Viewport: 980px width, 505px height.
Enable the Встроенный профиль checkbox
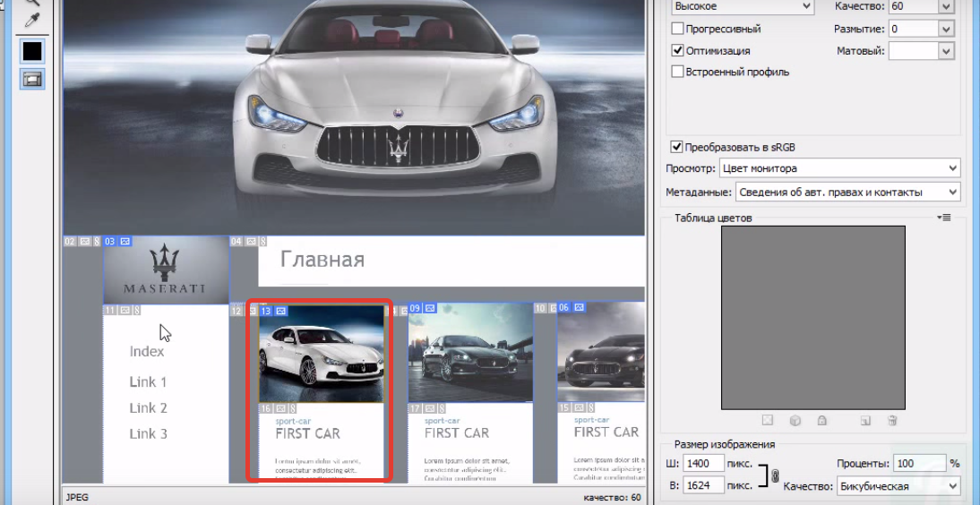coord(678,72)
